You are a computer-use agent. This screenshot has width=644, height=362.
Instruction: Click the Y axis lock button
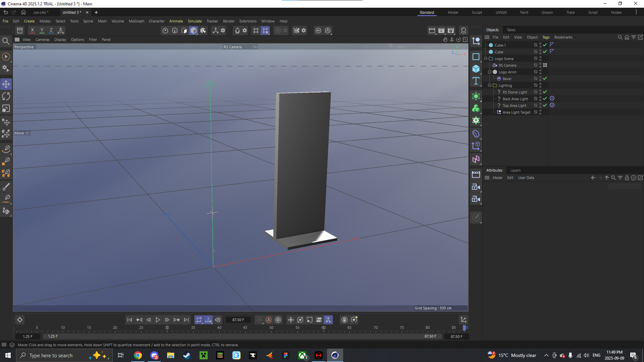tap(42, 30)
